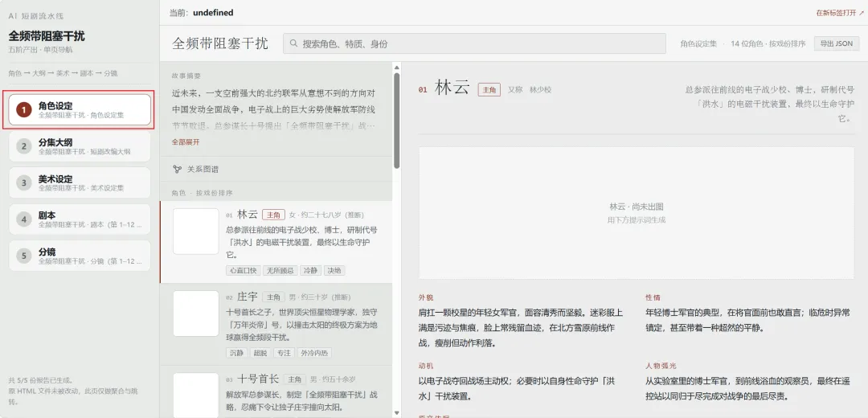Click the 角色 · 按戏份排序 list heading

coord(202,193)
